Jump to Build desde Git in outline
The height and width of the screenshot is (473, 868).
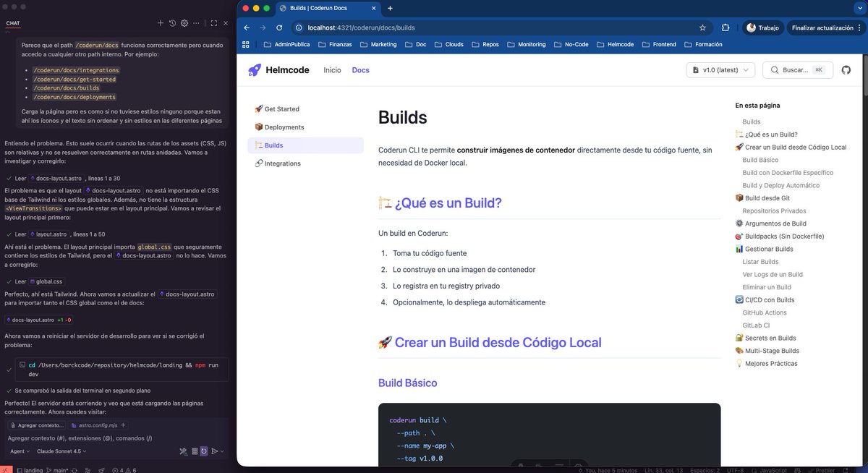pyautogui.click(x=762, y=198)
